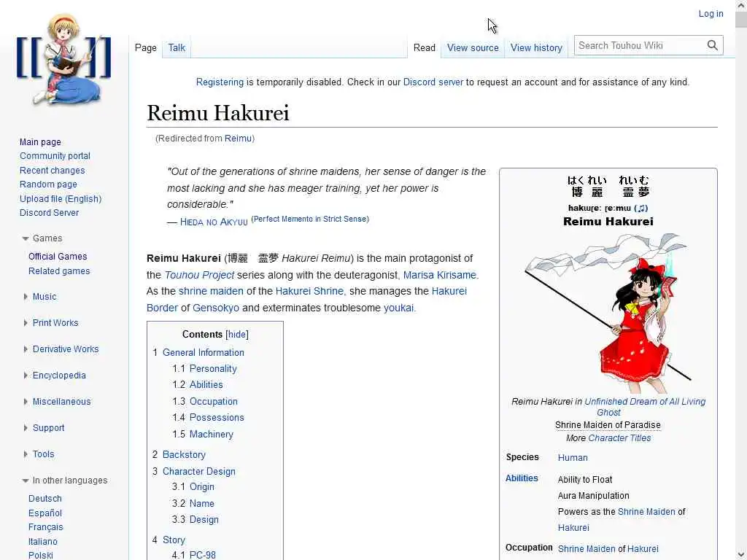Image resolution: width=747 pixels, height=560 pixels.
Task: Play the pronunciation audio note icon
Action: 642,208
